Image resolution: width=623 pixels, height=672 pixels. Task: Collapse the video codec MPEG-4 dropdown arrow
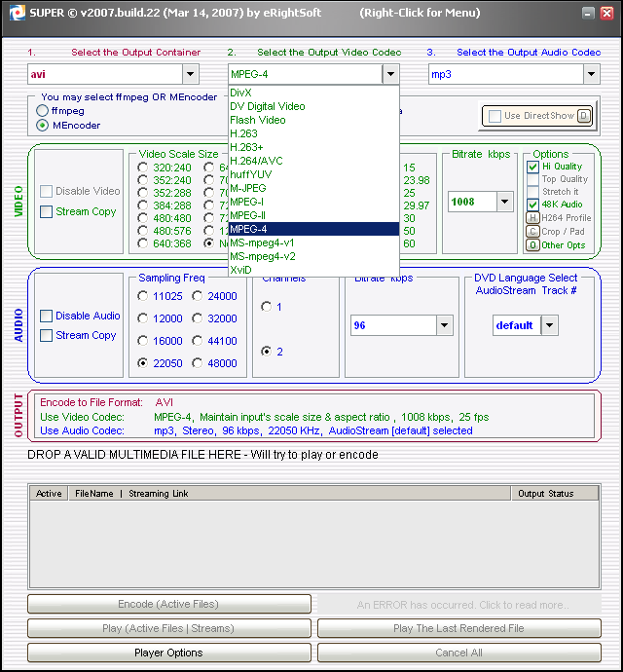coord(390,74)
